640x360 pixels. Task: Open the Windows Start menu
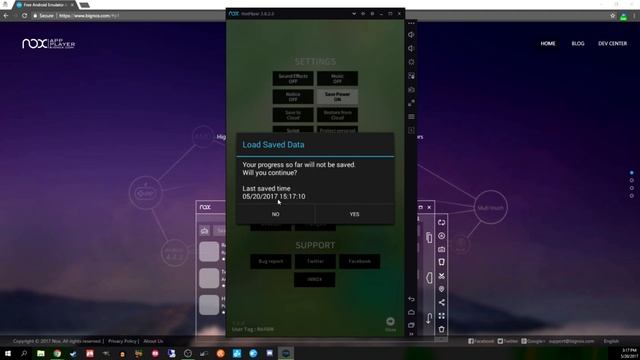(x=7, y=353)
